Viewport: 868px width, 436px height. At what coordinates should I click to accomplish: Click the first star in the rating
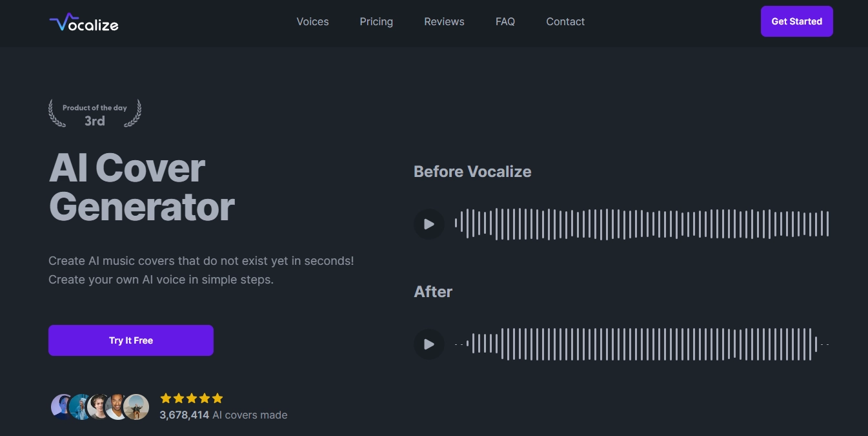[165, 398]
